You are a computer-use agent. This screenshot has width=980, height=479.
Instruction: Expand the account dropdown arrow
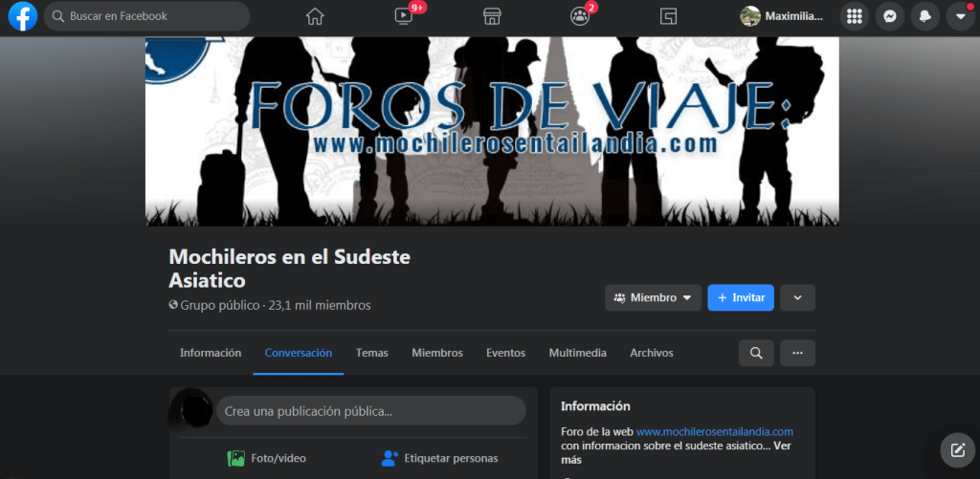[x=960, y=16]
